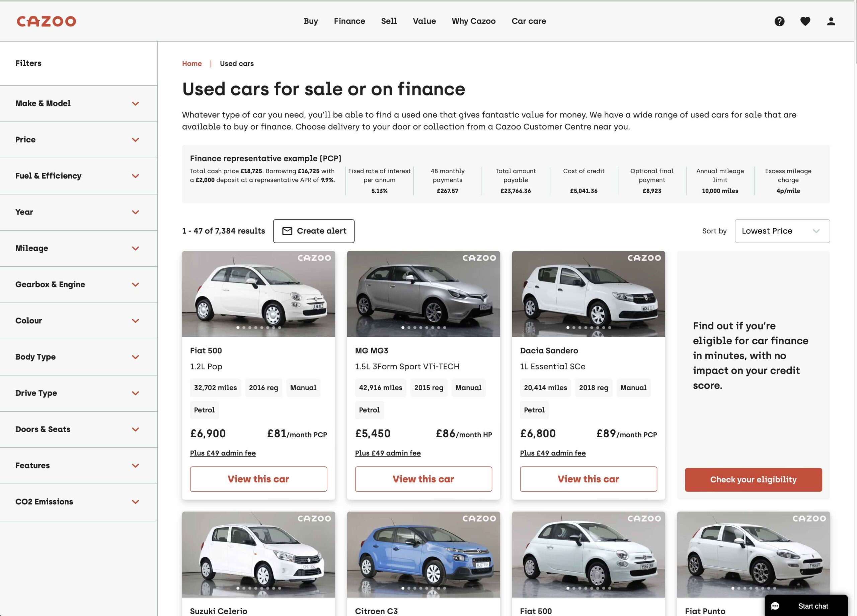Click the Cazoo logo to go home
The width and height of the screenshot is (857, 616).
click(x=46, y=21)
